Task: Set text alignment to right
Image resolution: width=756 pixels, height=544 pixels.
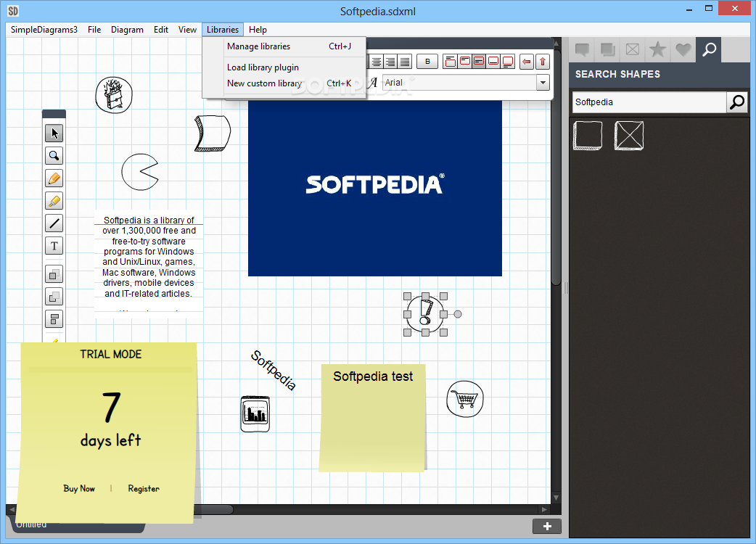Action: (390, 62)
